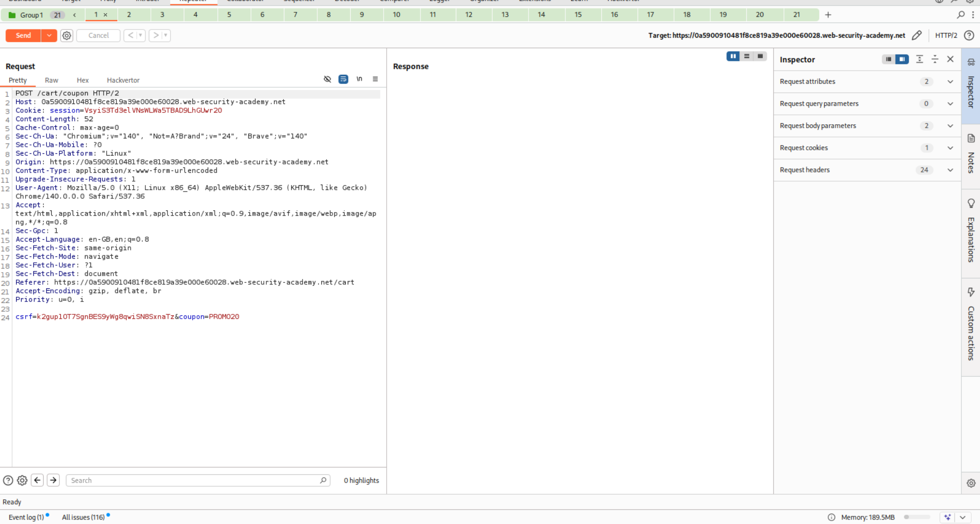Expand the Request attributes section
980x524 pixels.
point(950,82)
